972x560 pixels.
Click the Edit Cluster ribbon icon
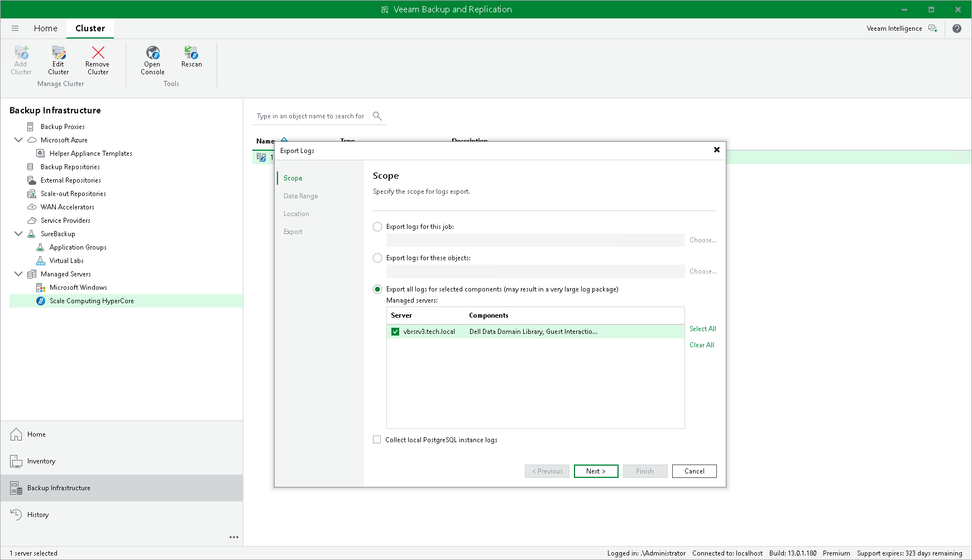(59, 52)
